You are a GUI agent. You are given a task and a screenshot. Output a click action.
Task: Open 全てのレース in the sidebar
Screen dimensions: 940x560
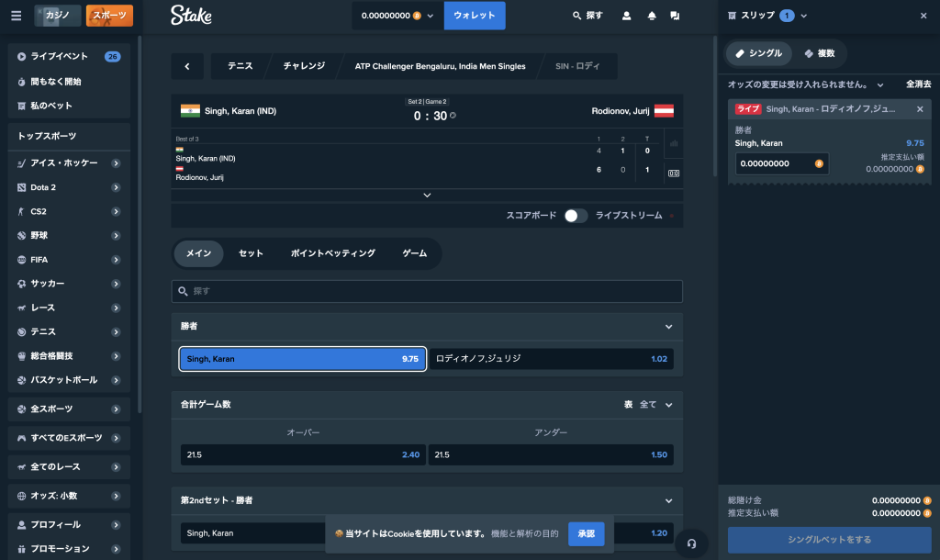69,466
